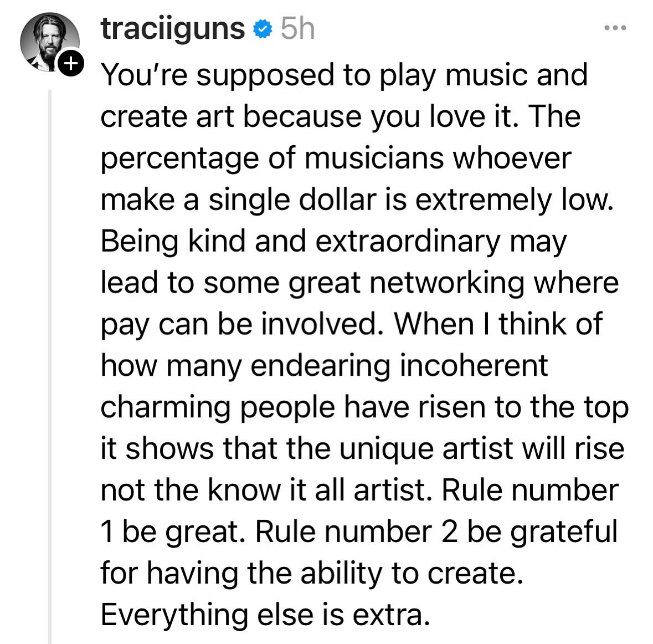Tap the line "make a single dollar is extremely low"
Image resolution: width=653 pixels, height=644 pixels.
[357, 200]
